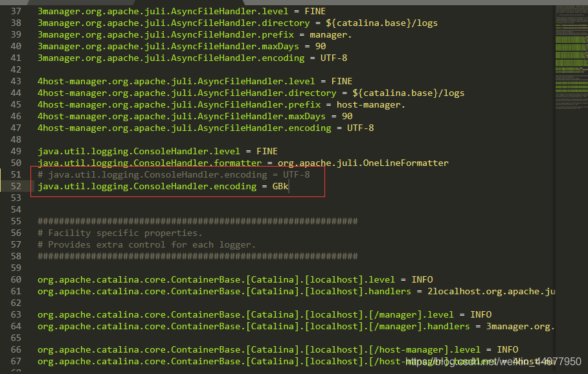Click 4host-manager prefix = host-manager. line

click(221, 105)
